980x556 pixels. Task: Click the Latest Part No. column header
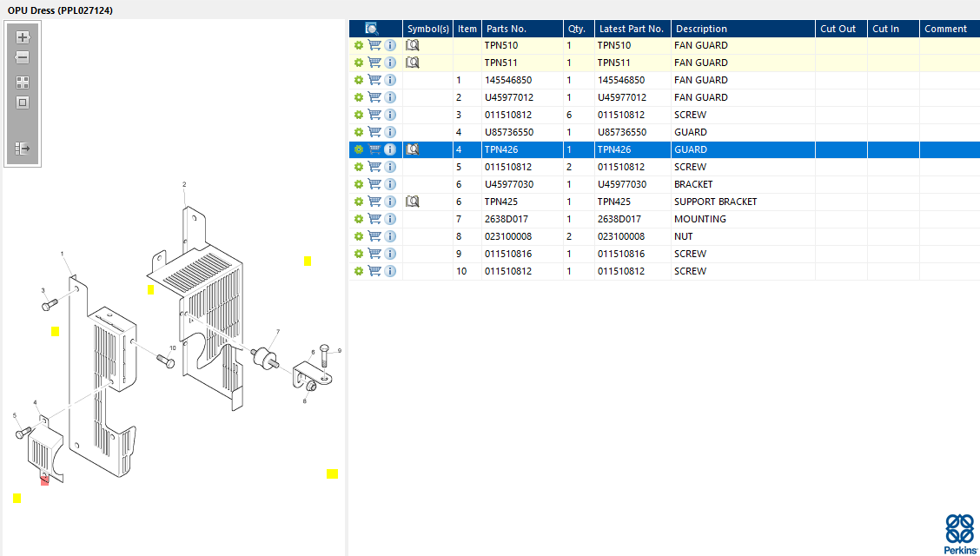point(633,29)
